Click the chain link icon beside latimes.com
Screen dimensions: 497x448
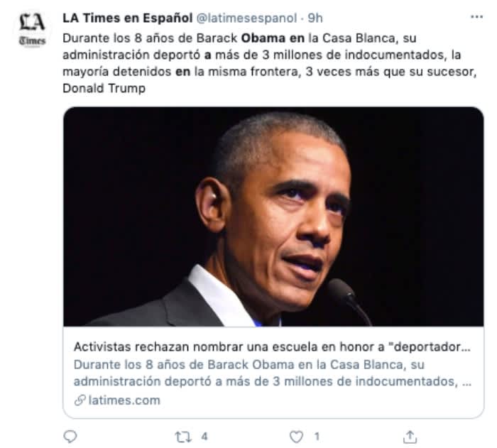point(80,400)
